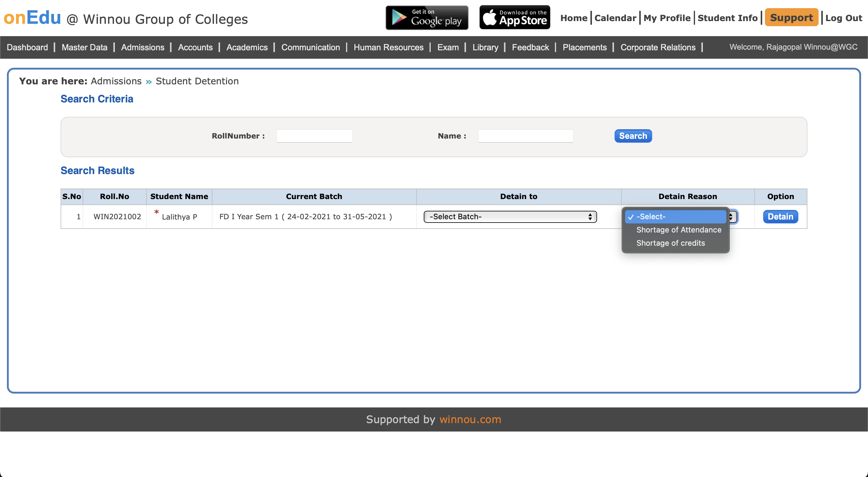This screenshot has width=868, height=477.
Task: Go to Student Info page
Action: coord(727,18)
